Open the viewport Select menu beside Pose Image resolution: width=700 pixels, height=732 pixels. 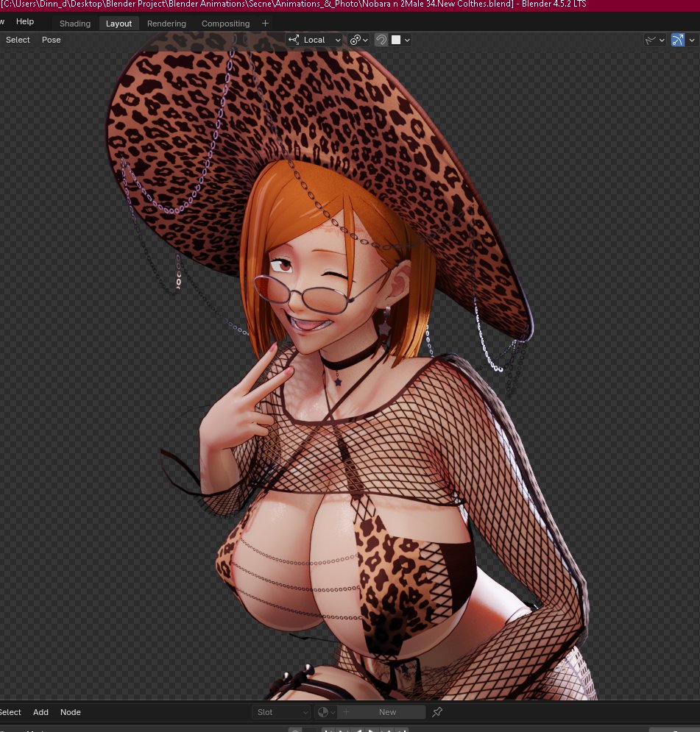18,40
